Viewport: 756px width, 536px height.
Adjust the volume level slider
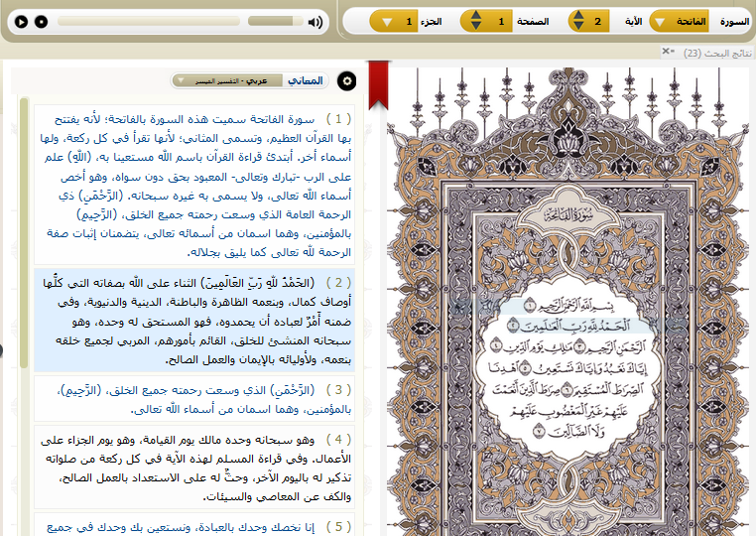[275, 21]
